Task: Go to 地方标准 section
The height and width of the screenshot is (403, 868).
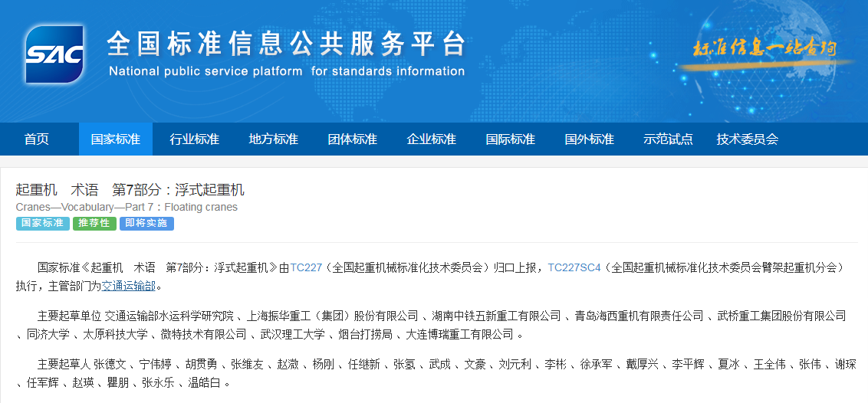Action: coord(274,139)
